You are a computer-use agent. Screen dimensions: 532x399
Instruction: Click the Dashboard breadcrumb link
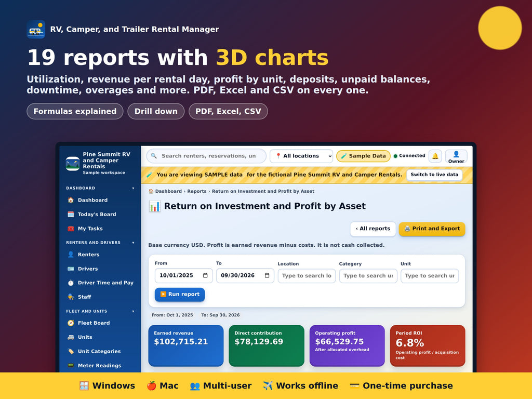pyautogui.click(x=168, y=191)
